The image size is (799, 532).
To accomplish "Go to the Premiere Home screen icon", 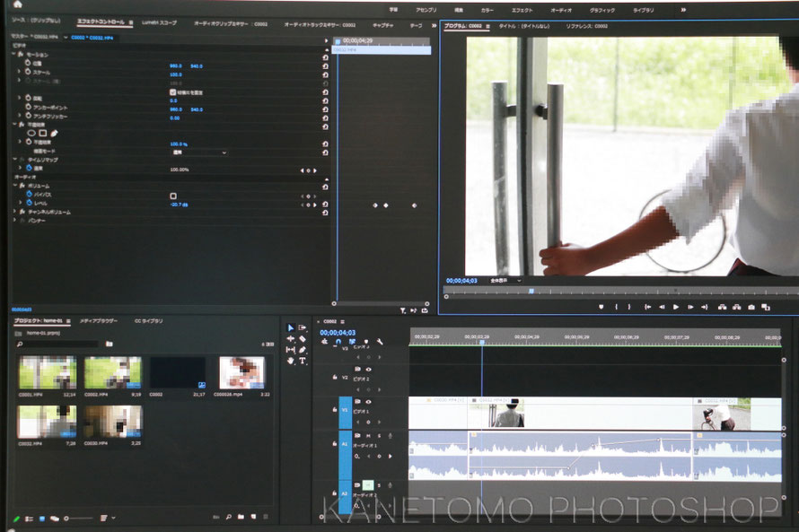I will 17,4.
